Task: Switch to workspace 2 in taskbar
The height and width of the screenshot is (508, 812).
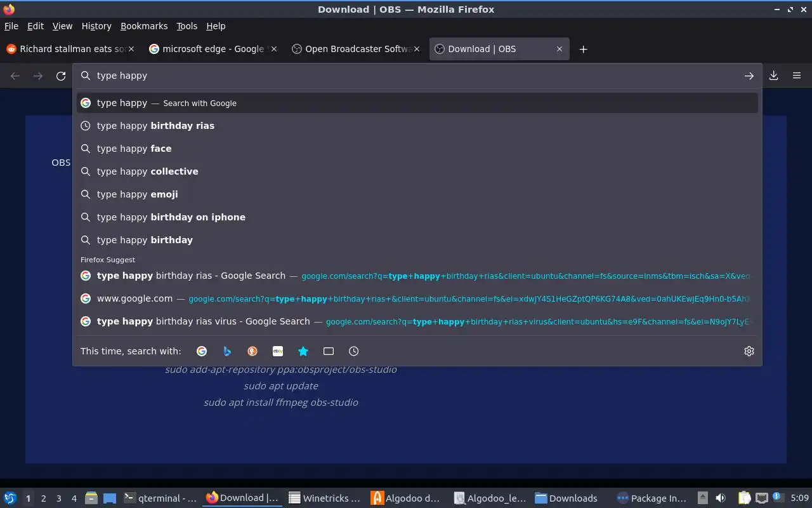Action: pyautogui.click(x=44, y=498)
